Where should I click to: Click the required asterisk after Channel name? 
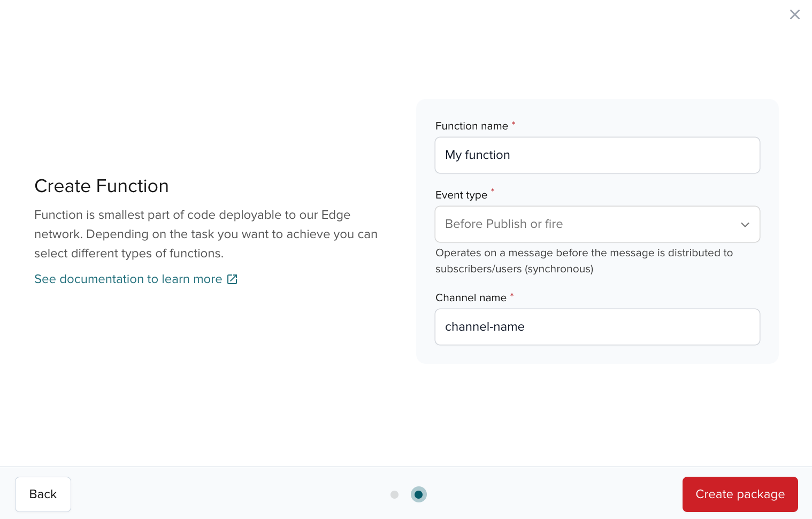point(512,295)
